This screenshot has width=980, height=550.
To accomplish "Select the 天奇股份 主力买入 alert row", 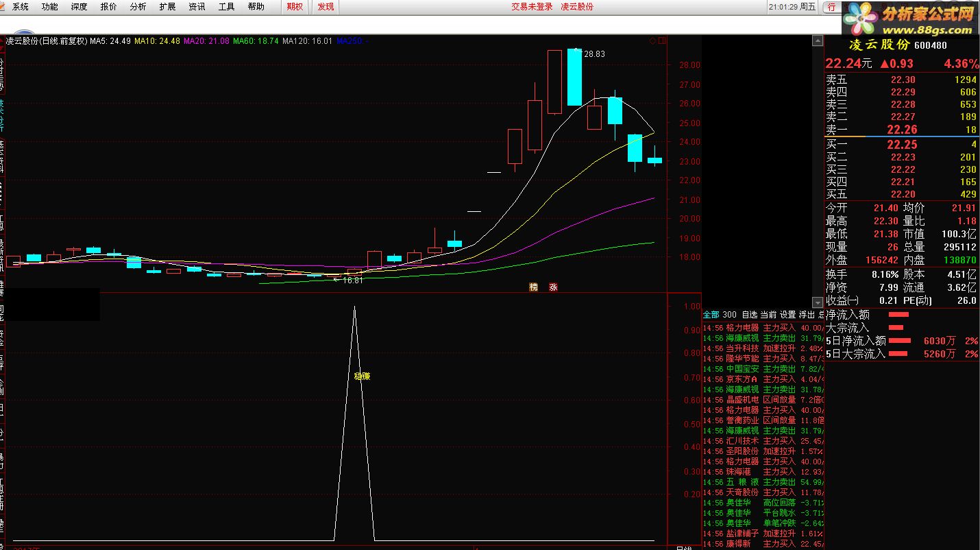I will click(763, 492).
